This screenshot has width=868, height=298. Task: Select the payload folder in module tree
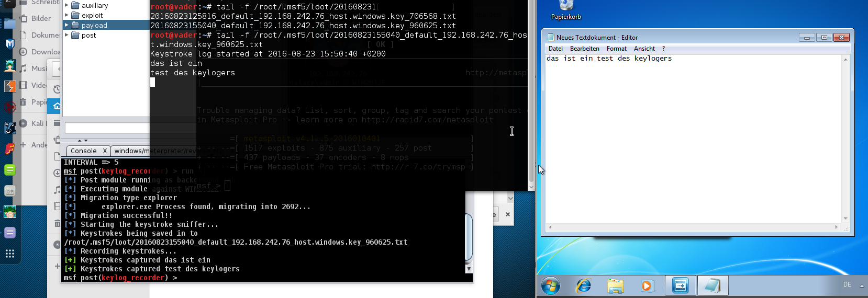coord(94,26)
